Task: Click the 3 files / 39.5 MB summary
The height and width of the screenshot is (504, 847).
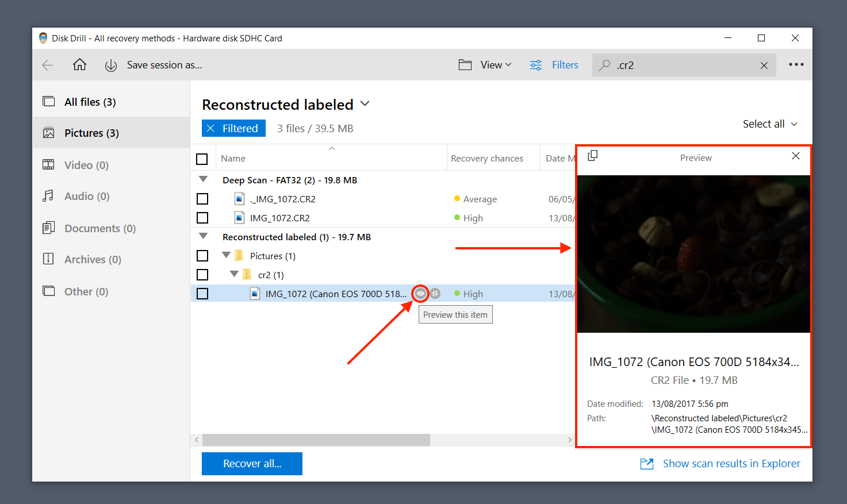Action: [x=315, y=128]
